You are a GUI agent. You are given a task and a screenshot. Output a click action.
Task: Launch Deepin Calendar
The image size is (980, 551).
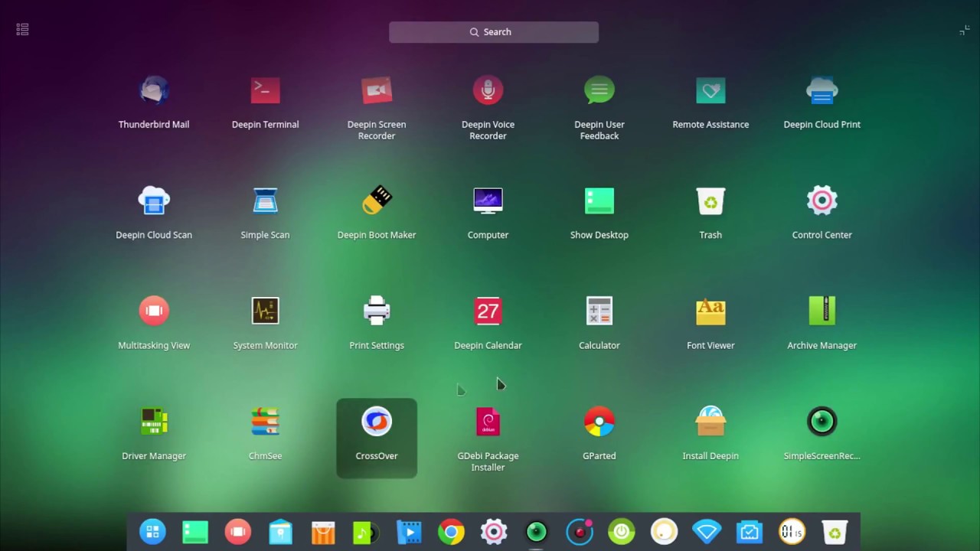tap(488, 311)
